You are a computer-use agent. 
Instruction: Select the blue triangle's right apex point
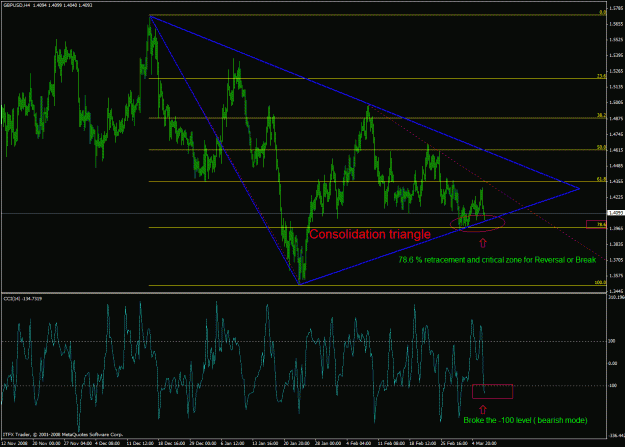pyautogui.click(x=579, y=189)
